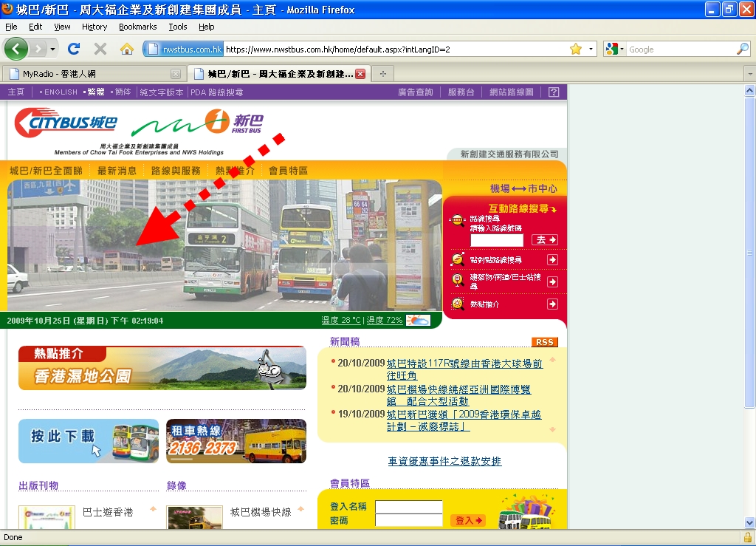Bookmark this page with the star
This screenshot has height=546, width=756.
pyautogui.click(x=576, y=50)
